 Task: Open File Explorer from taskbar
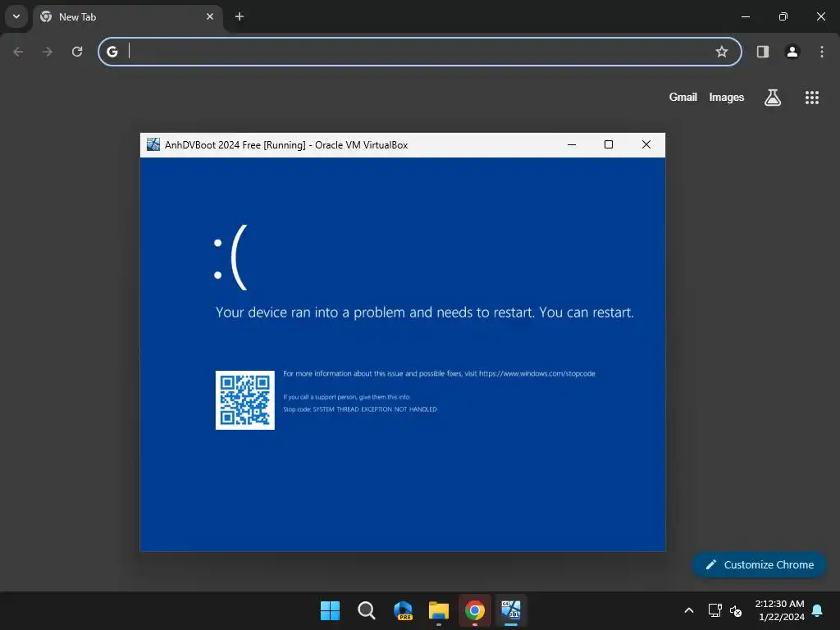coord(439,610)
